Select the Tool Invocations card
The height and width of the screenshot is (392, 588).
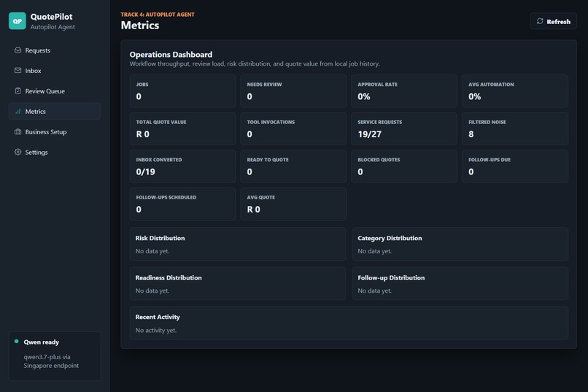pos(293,128)
